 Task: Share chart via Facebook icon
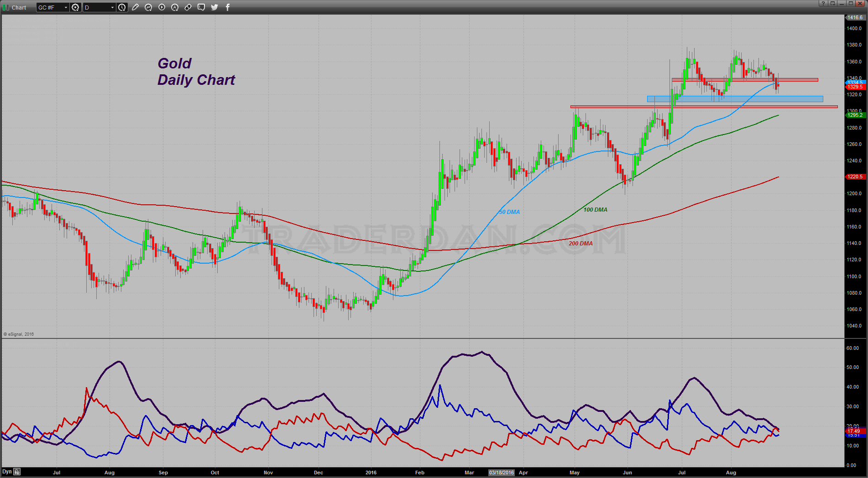[228, 7]
